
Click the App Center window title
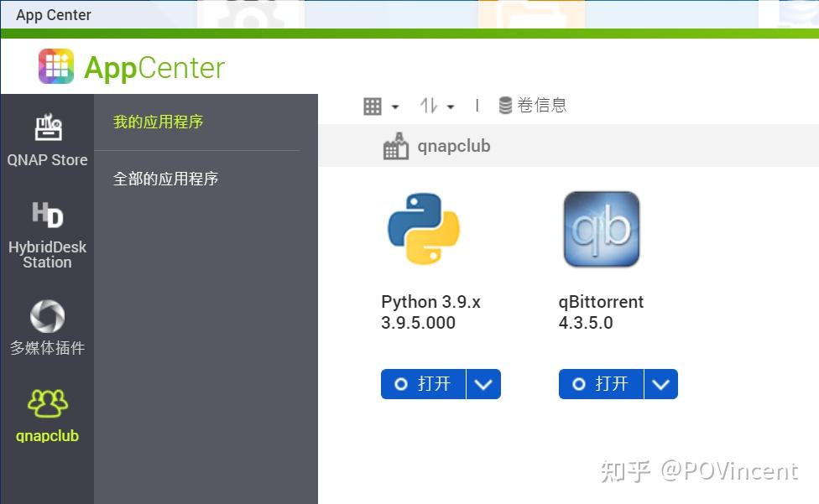(x=53, y=15)
